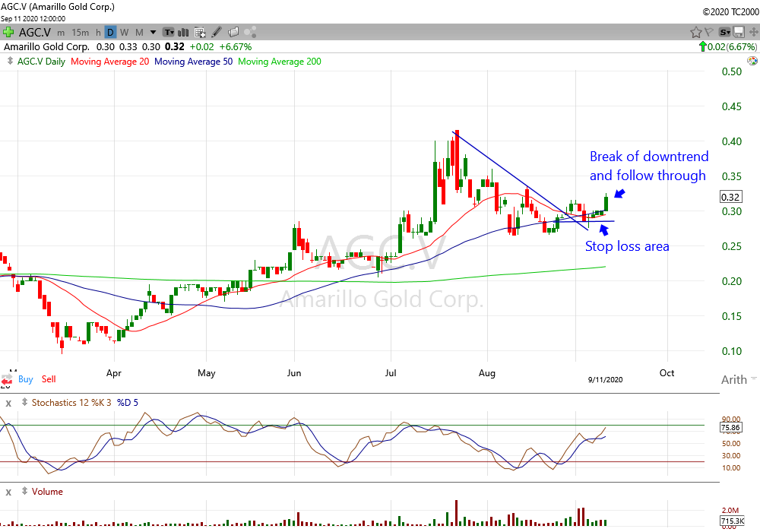The width and height of the screenshot is (760, 532).
Task: Select the pencil drawing tools icon
Action: pyautogui.click(x=217, y=33)
